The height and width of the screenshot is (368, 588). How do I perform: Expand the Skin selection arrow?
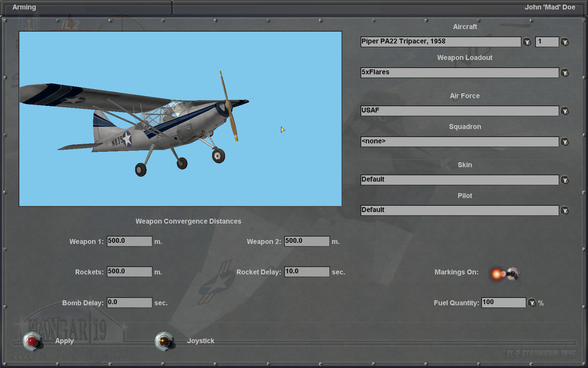[565, 180]
